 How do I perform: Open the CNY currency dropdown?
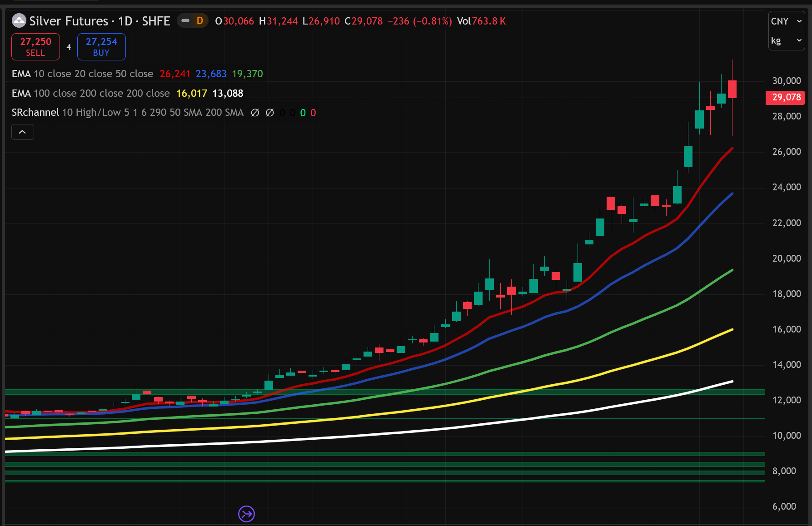786,21
